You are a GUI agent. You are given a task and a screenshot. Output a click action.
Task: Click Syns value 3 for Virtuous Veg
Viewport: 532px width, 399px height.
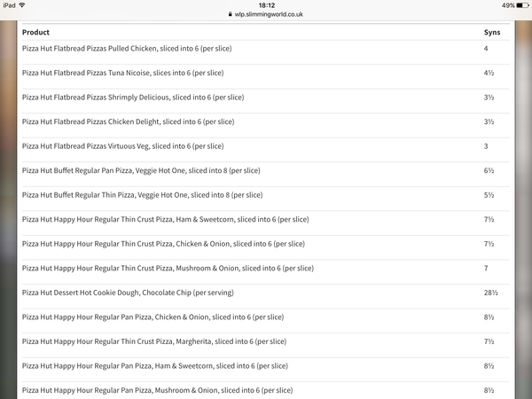(486, 146)
